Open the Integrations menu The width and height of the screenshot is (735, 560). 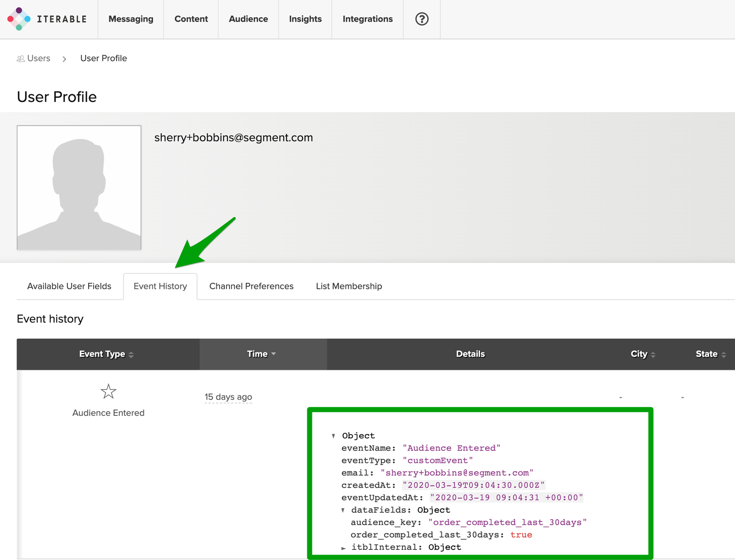point(367,19)
